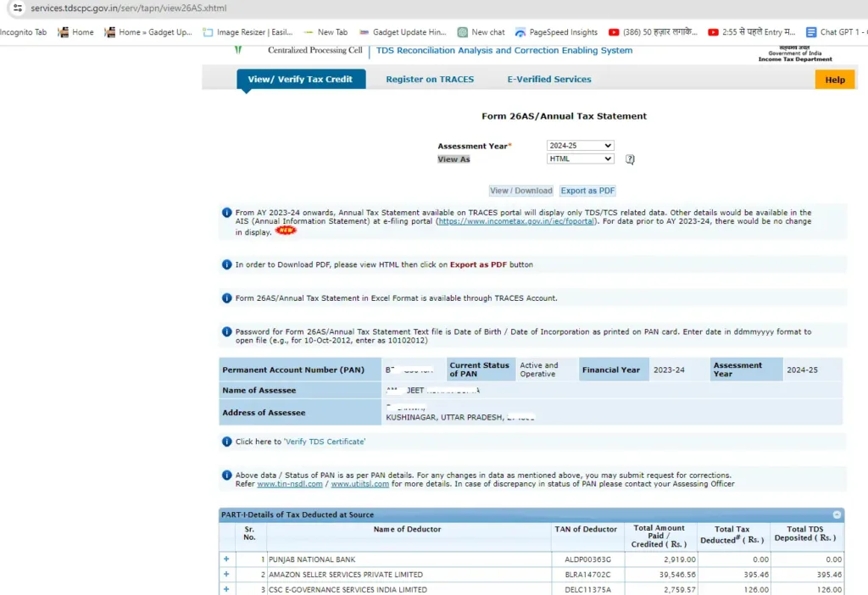Click the Financial Year value 2023-24
The width and height of the screenshot is (868, 595).
coord(669,370)
